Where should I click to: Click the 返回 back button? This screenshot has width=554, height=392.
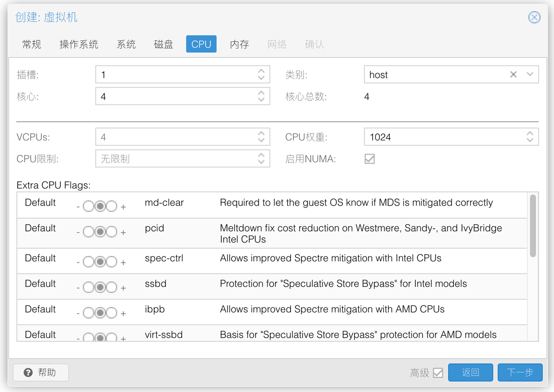coord(470,372)
